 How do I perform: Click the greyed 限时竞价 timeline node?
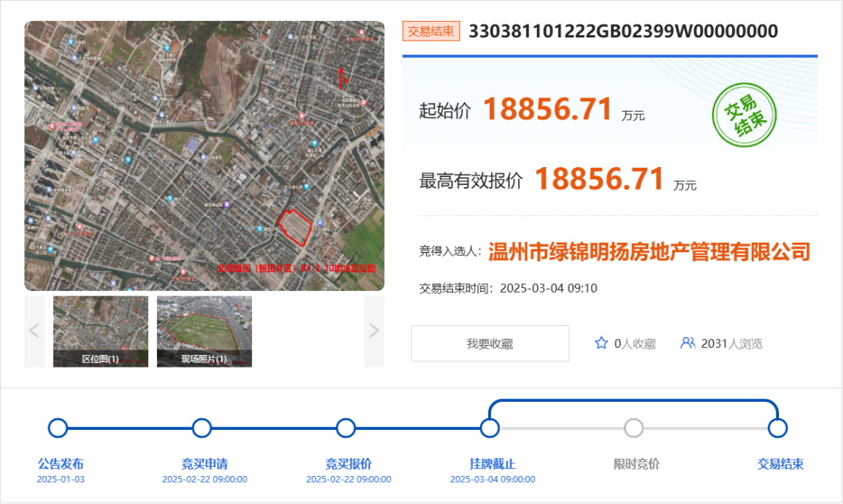click(x=634, y=428)
